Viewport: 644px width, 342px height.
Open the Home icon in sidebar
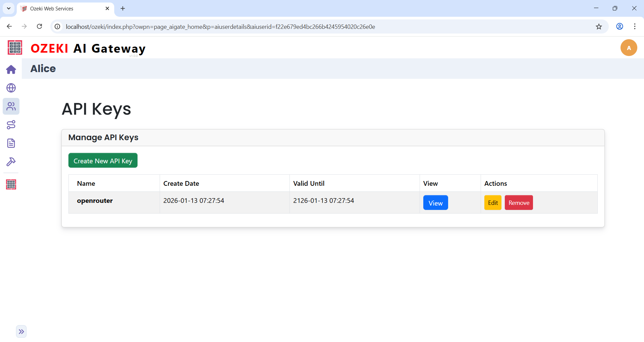(11, 69)
